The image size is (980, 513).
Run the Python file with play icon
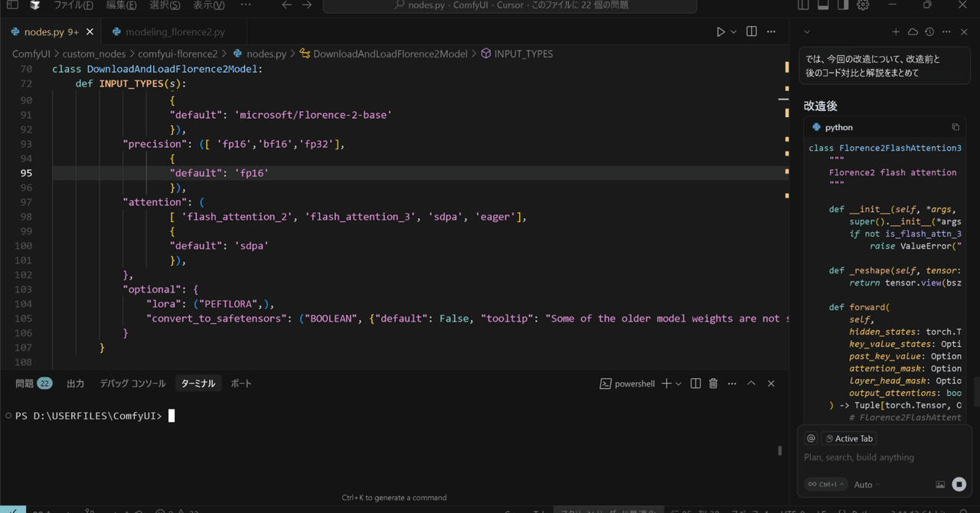[x=720, y=31]
